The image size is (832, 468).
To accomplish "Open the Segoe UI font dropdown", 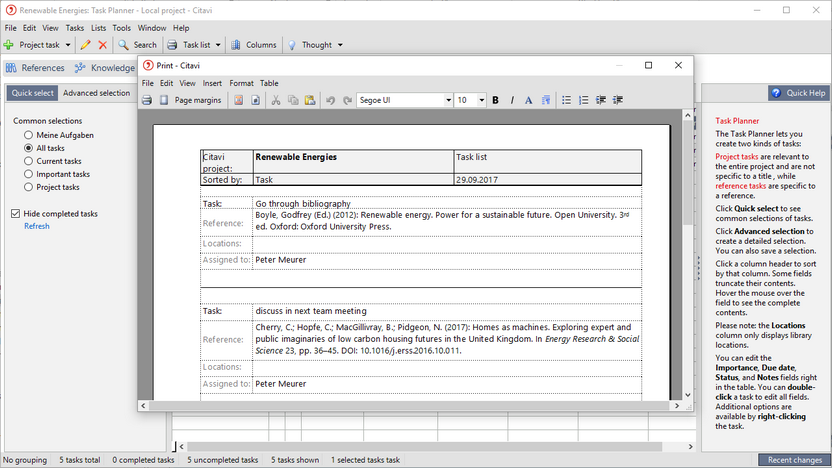I will (448, 100).
